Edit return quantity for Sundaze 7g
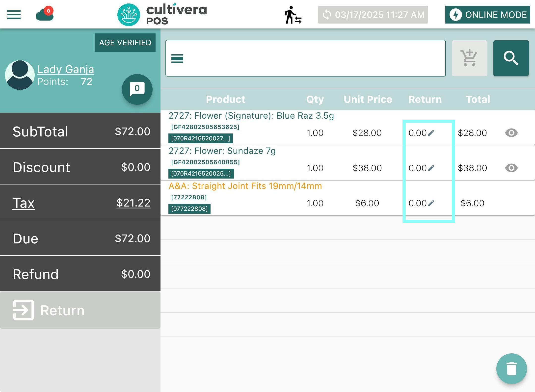The width and height of the screenshot is (535, 392). [431, 168]
